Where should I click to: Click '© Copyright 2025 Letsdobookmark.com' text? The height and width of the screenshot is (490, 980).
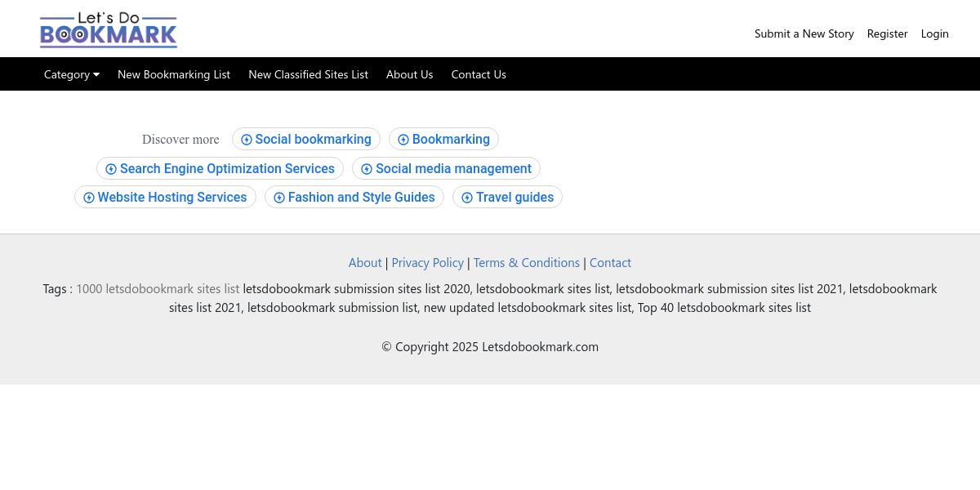pos(490,347)
